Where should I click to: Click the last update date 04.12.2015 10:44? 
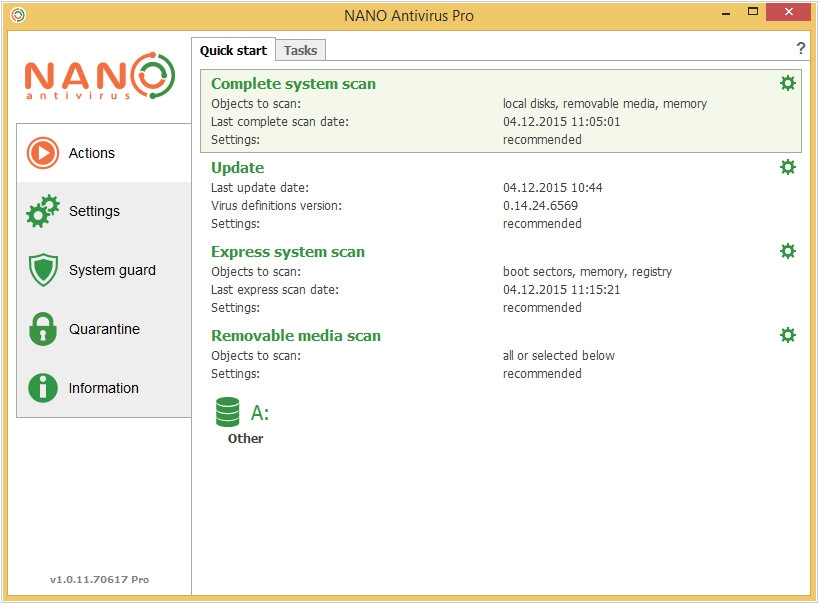552,187
